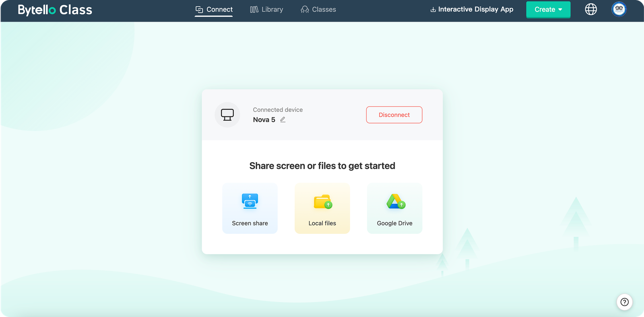Viewport: 644px width, 317px height.
Task: Switch to the Library tab
Action: point(266,9)
